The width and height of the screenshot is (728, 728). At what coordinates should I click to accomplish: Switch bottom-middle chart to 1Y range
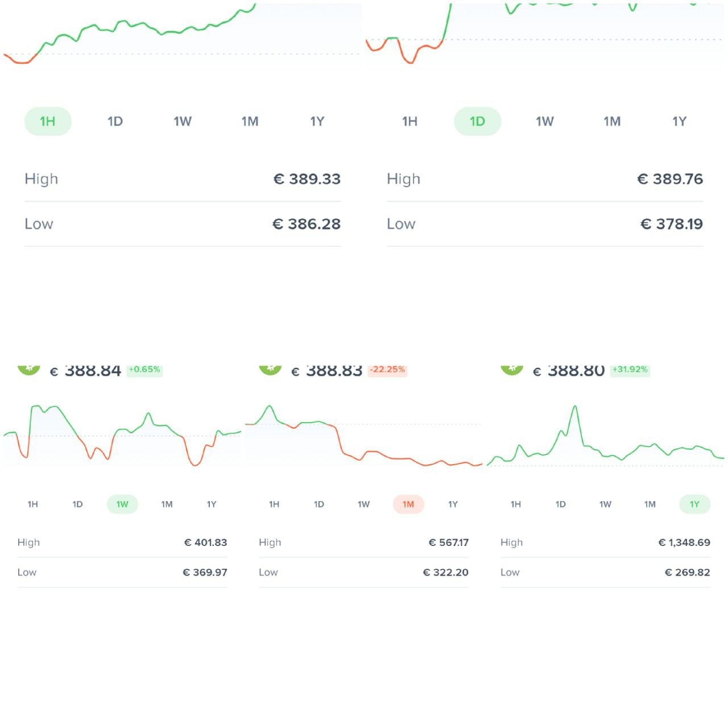point(453,504)
